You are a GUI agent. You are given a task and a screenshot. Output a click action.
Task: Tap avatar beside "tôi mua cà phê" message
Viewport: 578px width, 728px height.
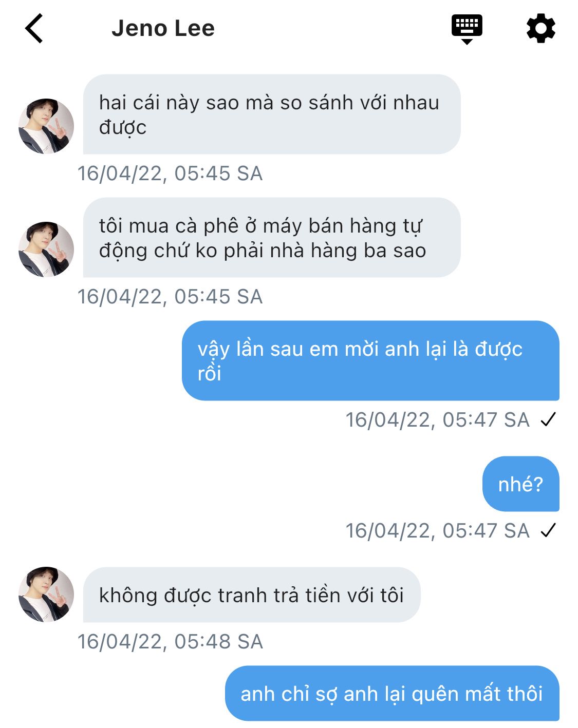(x=46, y=250)
